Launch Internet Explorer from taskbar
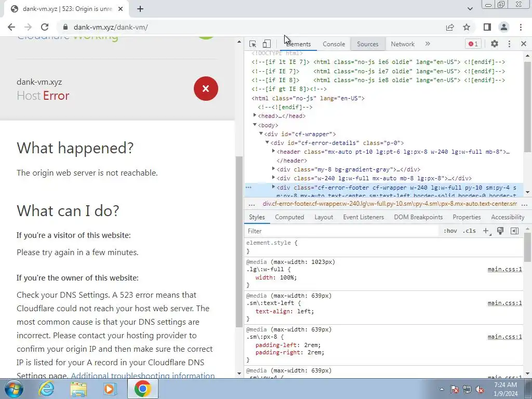Viewport: 532px width, 399px height. (x=46, y=389)
